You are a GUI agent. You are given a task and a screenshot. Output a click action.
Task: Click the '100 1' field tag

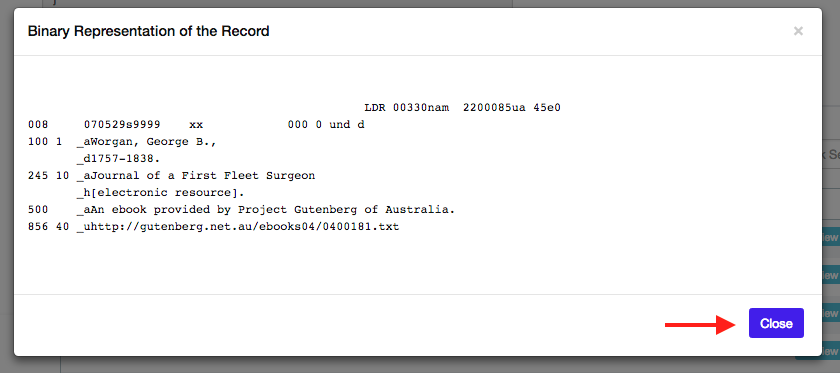click(x=45, y=142)
